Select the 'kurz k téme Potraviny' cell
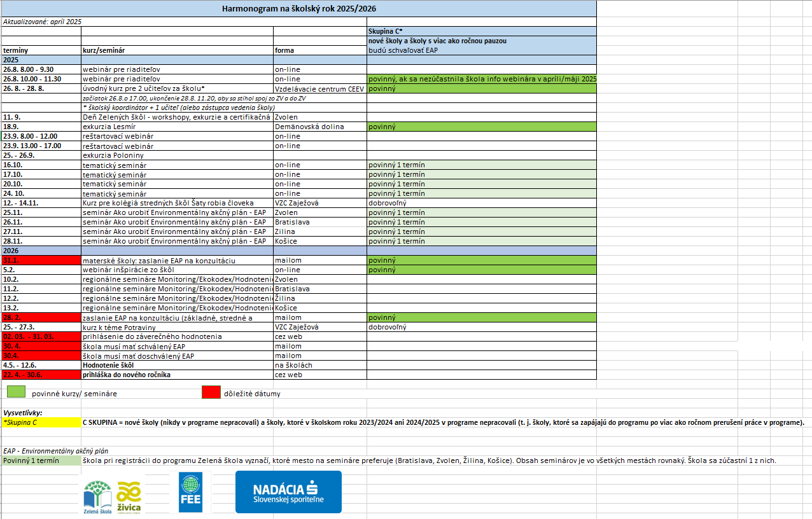The height and width of the screenshot is (519, 812). 177,327
